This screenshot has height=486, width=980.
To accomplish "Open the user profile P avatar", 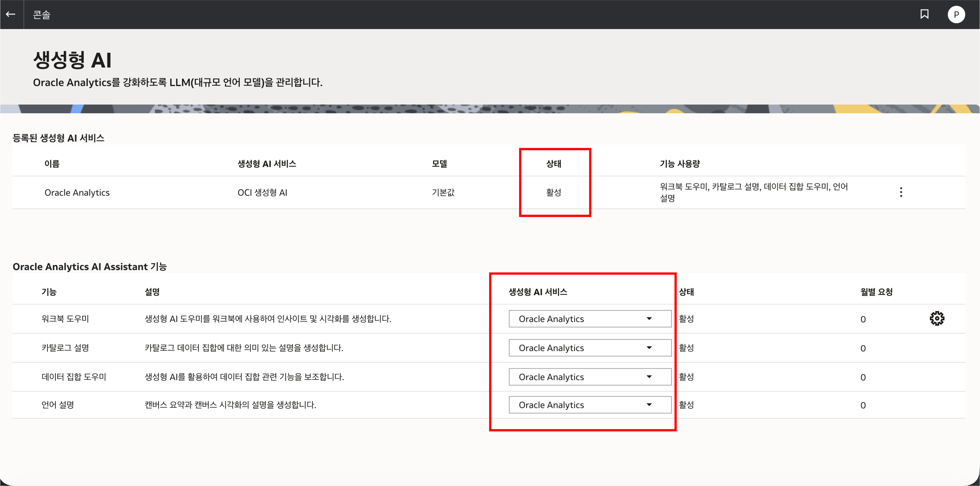I will 956,14.
